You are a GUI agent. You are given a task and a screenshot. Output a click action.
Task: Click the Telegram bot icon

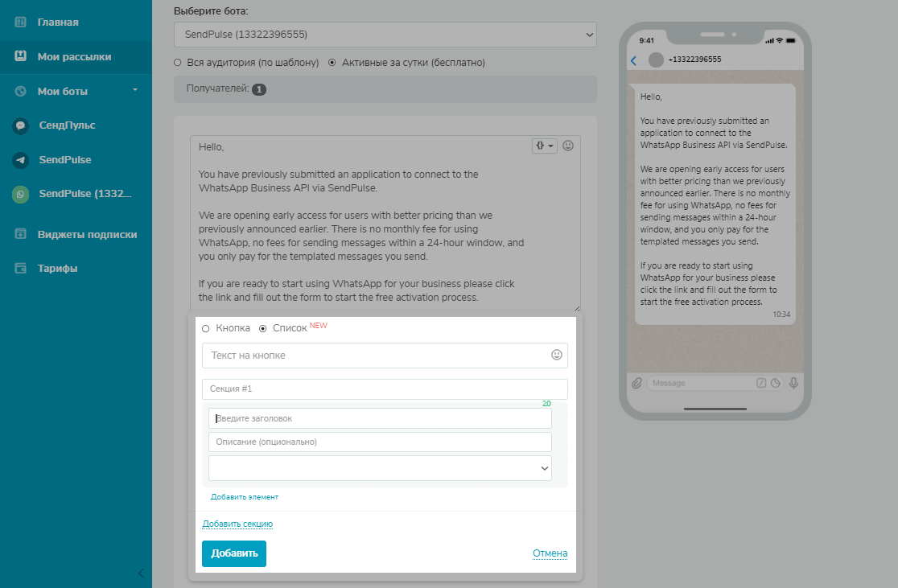point(21,160)
